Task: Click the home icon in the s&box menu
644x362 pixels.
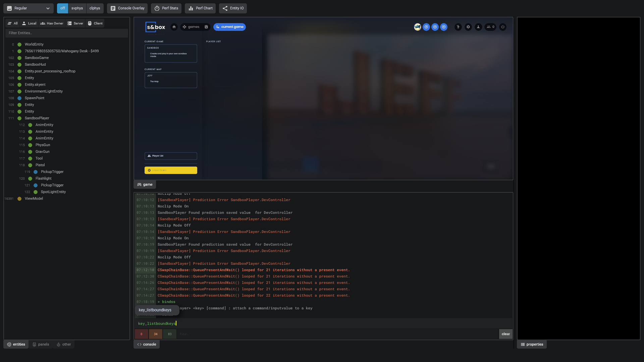Action: click(x=174, y=27)
